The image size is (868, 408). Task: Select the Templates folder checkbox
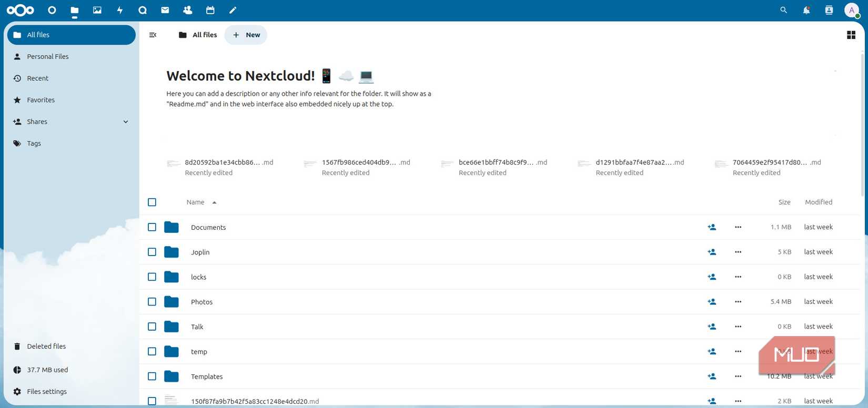pyautogui.click(x=152, y=376)
